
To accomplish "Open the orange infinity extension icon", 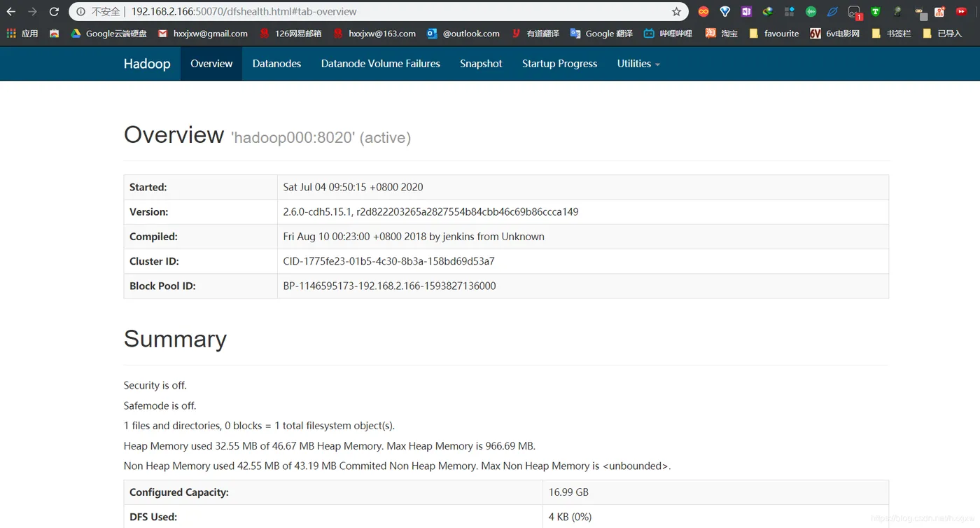I will click(x=703, y=12).
